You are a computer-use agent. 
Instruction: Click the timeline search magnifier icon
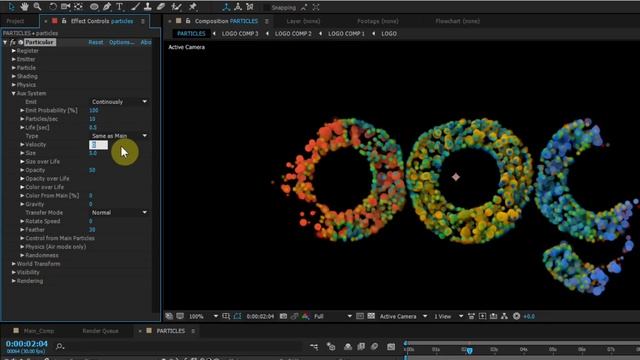click(x=60, y=347)
